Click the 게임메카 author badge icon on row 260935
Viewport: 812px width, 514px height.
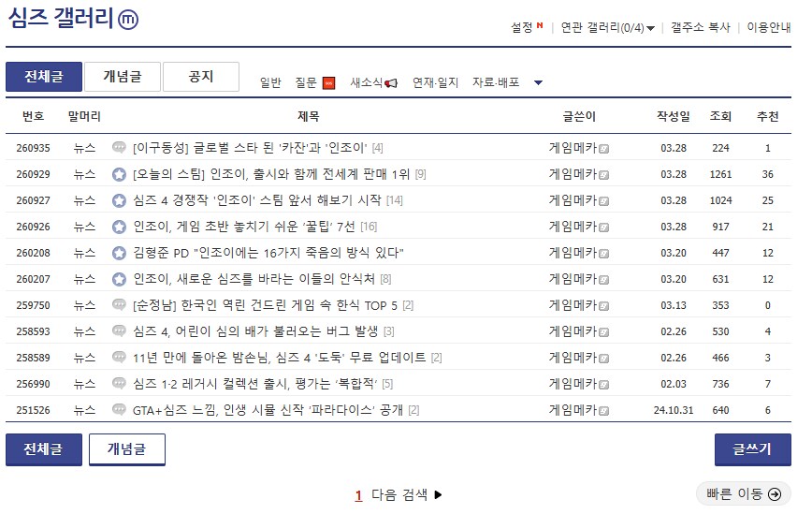(x=603, y=149)
